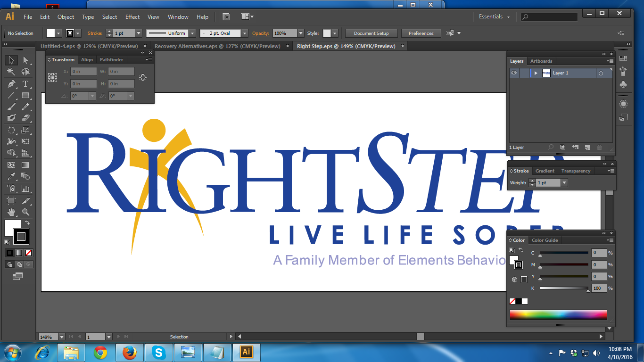Click the Symbols panel club icon

623,84
